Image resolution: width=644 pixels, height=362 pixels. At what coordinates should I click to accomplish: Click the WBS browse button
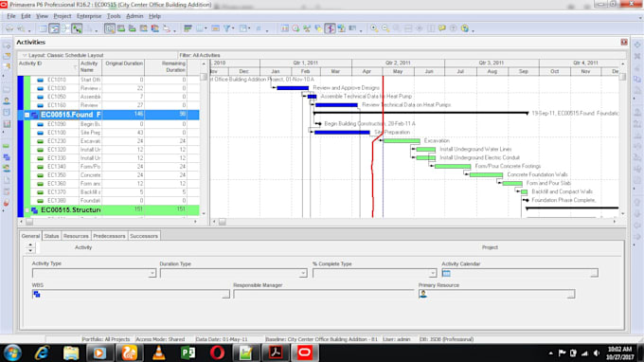point(226,294)
